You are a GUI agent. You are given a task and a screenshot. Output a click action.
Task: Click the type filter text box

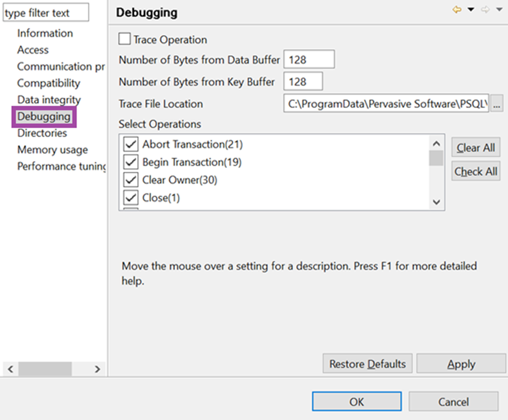(x=46, y=12)
